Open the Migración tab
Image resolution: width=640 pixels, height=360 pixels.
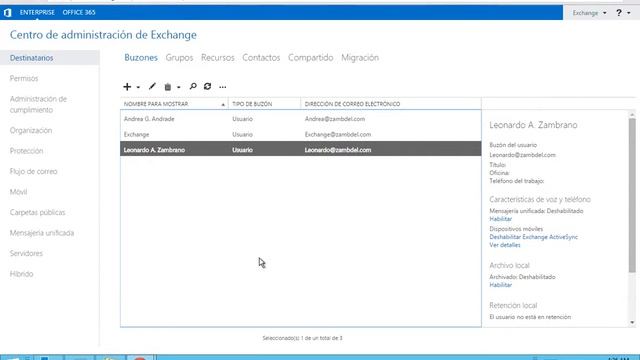(360, 58)
